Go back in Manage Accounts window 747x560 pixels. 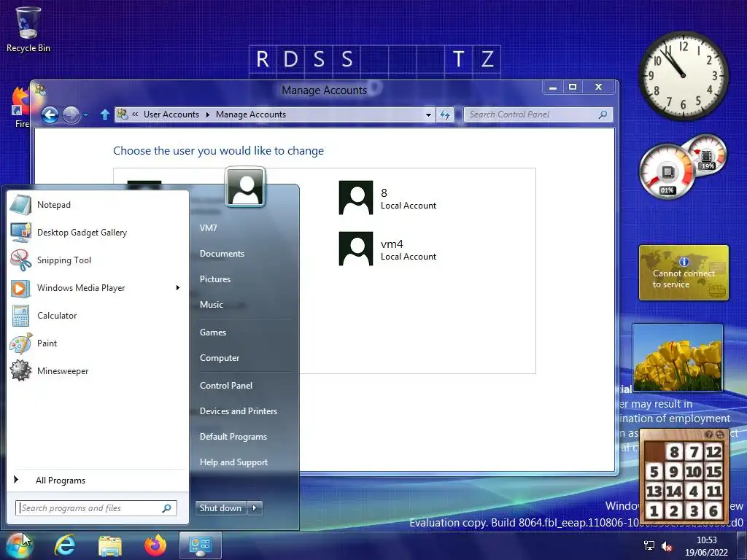tap(50, 114)
